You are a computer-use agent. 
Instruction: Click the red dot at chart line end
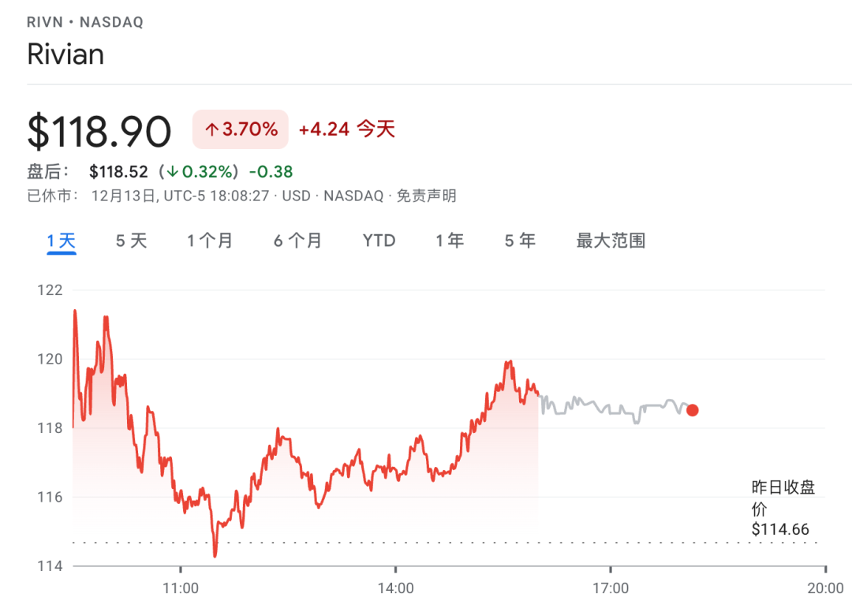[692, 410]
